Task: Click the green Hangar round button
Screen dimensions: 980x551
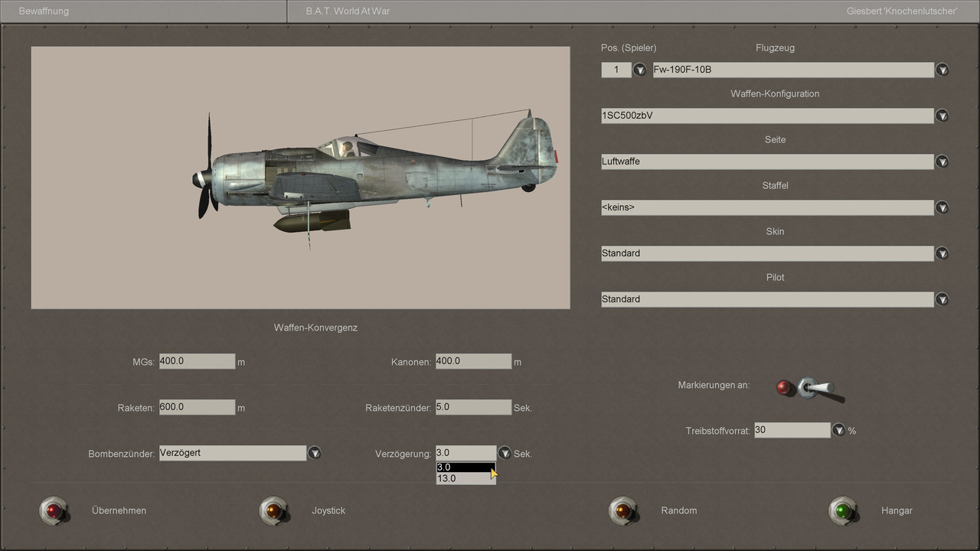Action: 843,510
